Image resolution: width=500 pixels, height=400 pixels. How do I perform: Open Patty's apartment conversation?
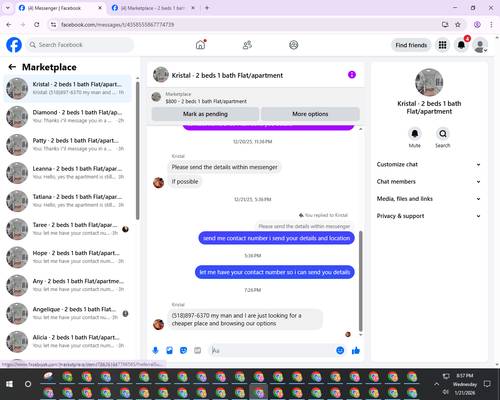point(67,145)
